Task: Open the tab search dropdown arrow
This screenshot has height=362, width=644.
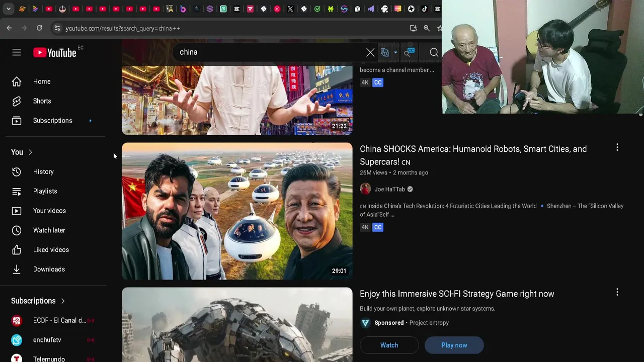Action: tap(8, 9)
